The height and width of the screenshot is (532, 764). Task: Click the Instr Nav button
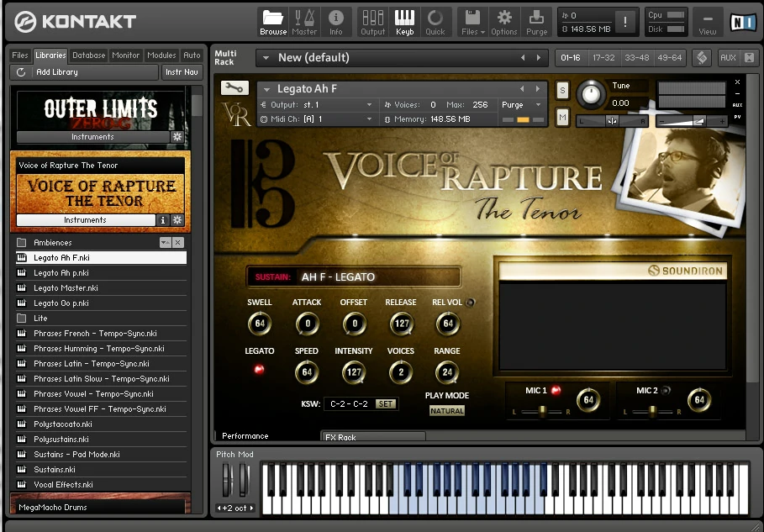182,72
